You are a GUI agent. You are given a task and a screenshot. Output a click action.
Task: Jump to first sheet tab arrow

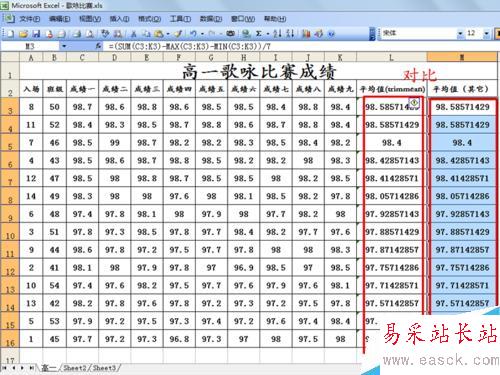[5, 368]
